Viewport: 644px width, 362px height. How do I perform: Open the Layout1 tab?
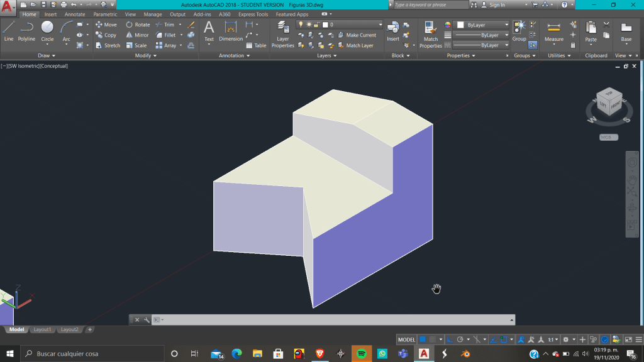pos(42,329)
